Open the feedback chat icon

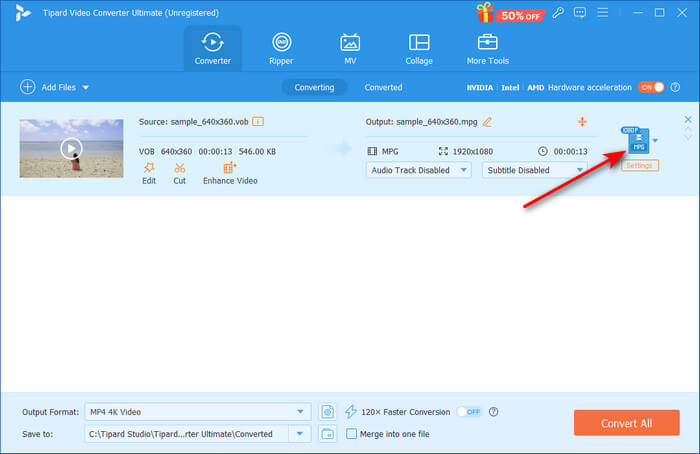[x=580, y=12]
